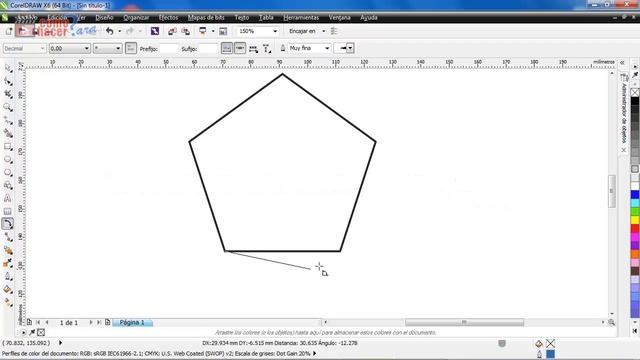Select the Zoom magnifier tool

point(8,107)
